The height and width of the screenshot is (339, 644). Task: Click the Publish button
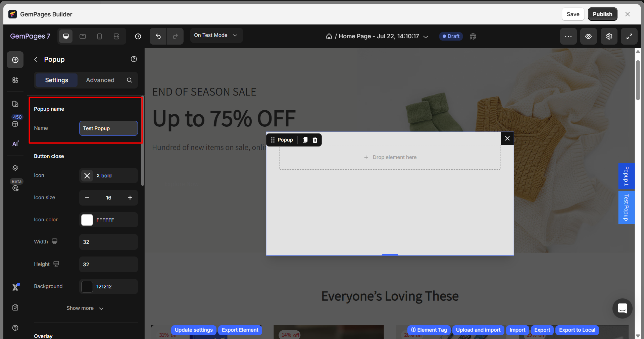pyautogui.click(x=602, y=14)
